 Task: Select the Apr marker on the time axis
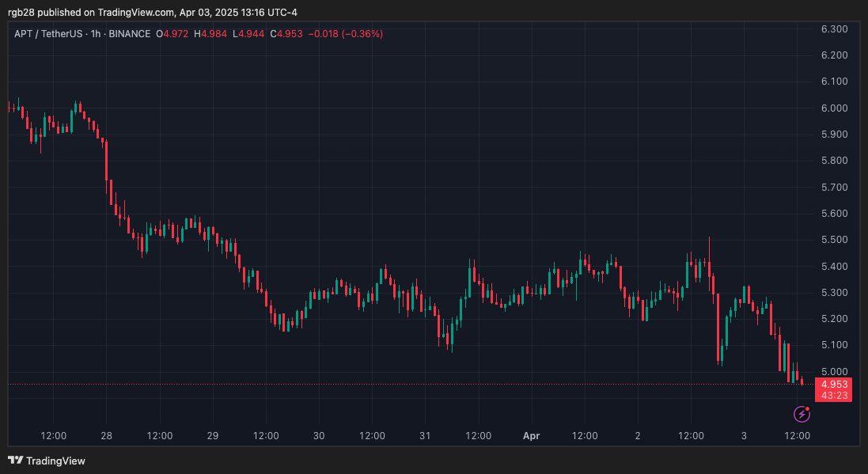click(x=531, y=436)
